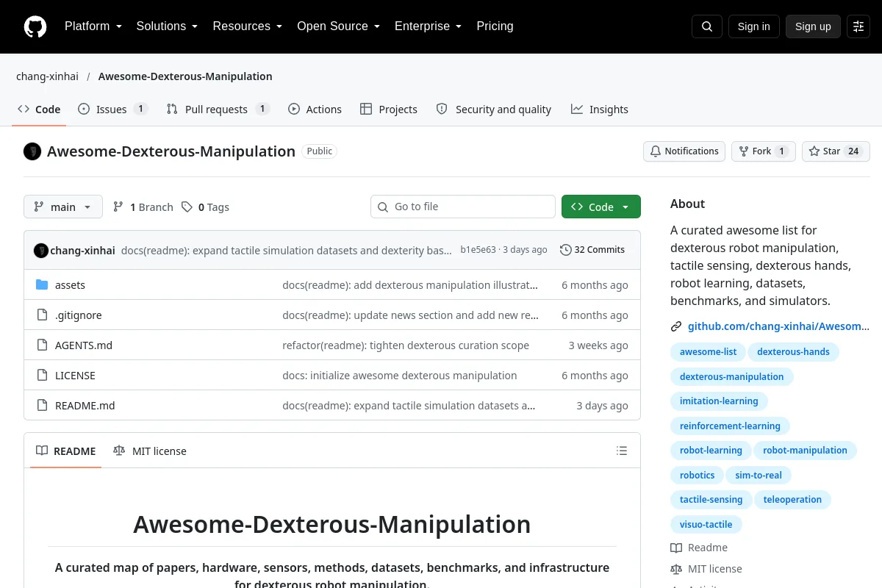Screen dimensions: 882x588
Task: Click the link icon next to repository URL
Action: (676, 326)
